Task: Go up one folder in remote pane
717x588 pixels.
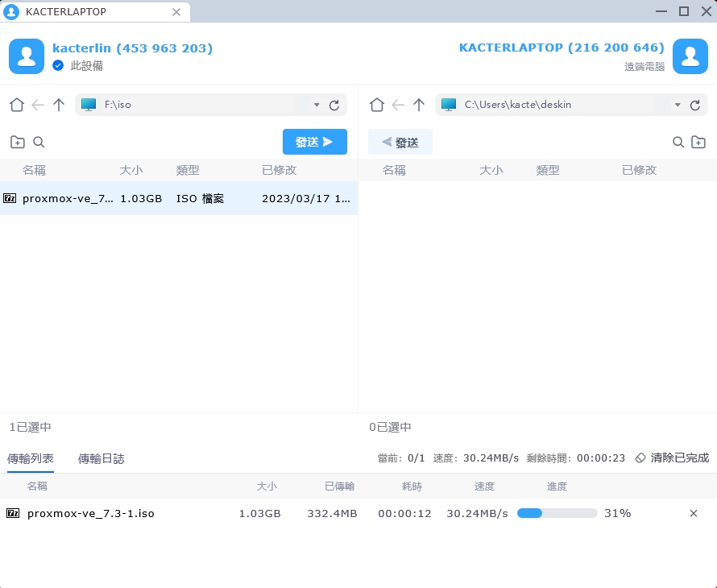Action: 419,105
